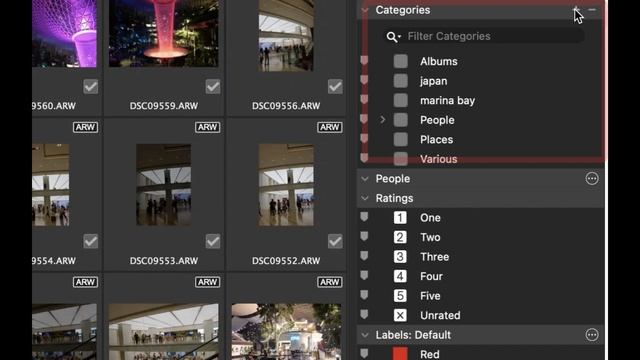Click the minus icon in the Categories header
640x360 pixels.
coord(592,9)
